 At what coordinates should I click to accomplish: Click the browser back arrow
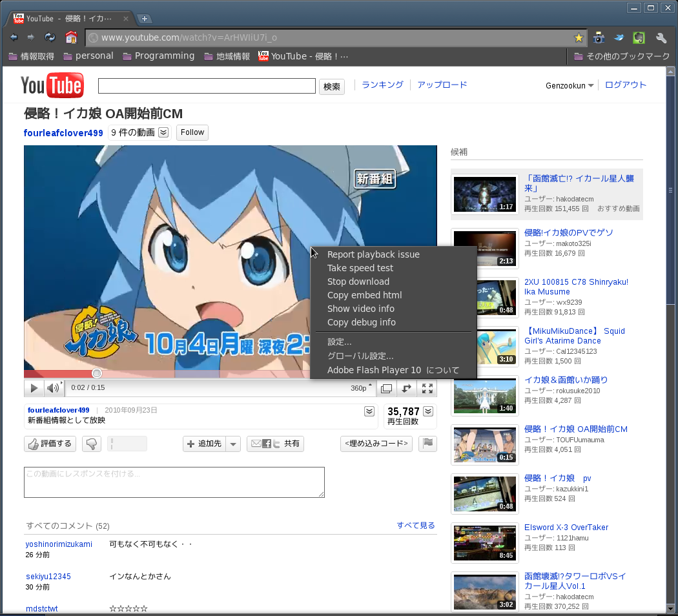pyautogui.click(x=14, y=37)
